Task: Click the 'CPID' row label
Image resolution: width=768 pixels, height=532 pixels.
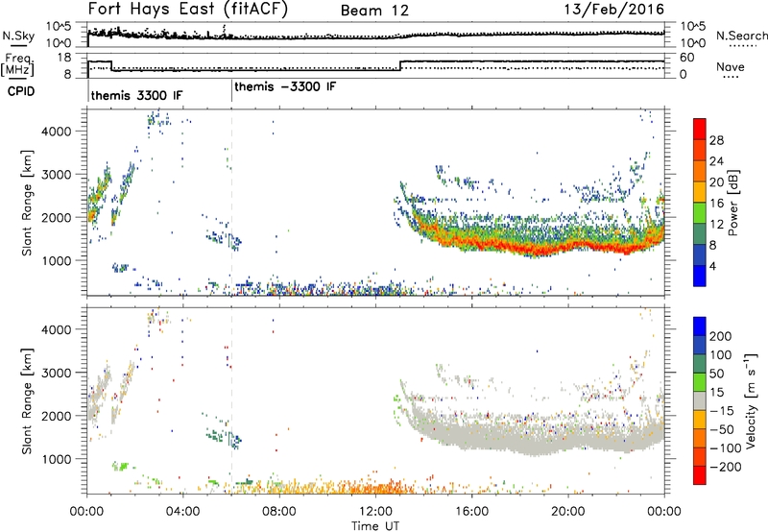Action: [21, 91]
